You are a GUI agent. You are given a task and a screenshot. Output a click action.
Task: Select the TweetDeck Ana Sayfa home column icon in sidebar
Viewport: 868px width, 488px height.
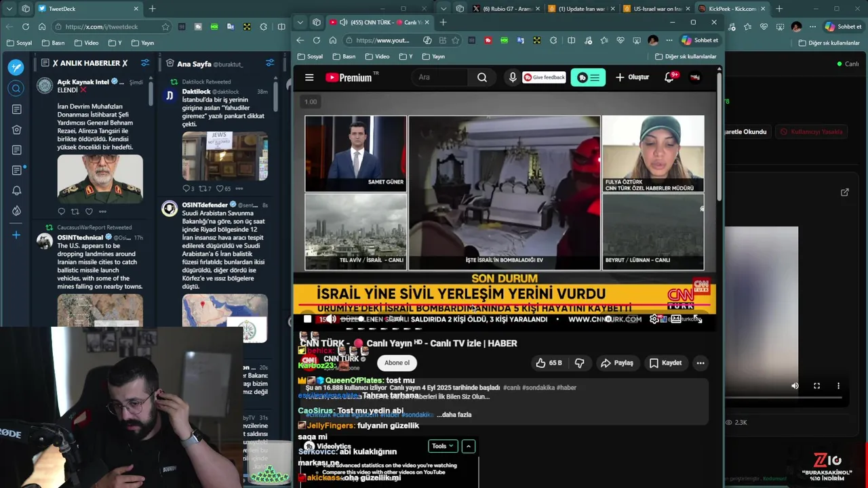tap(16, 129)
